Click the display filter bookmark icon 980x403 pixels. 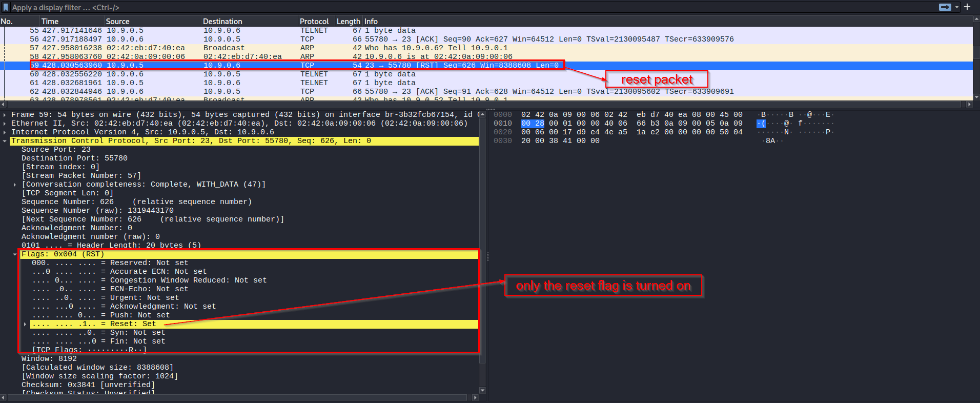click(6, 7)
